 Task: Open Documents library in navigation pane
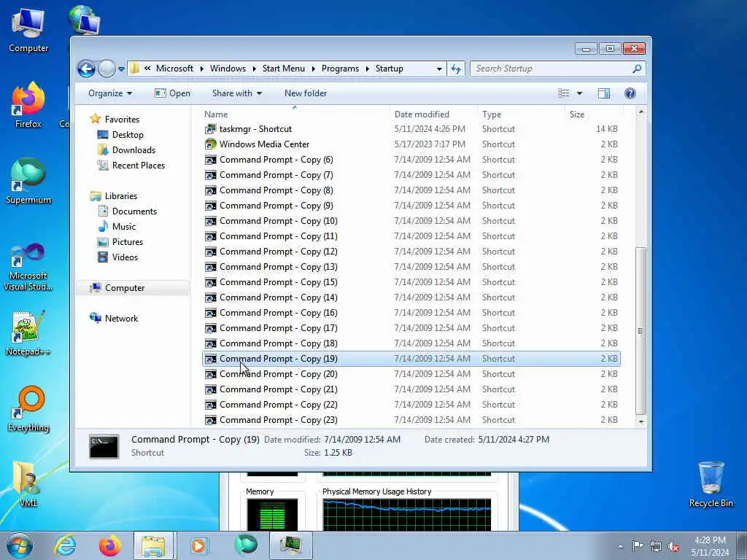134,211
